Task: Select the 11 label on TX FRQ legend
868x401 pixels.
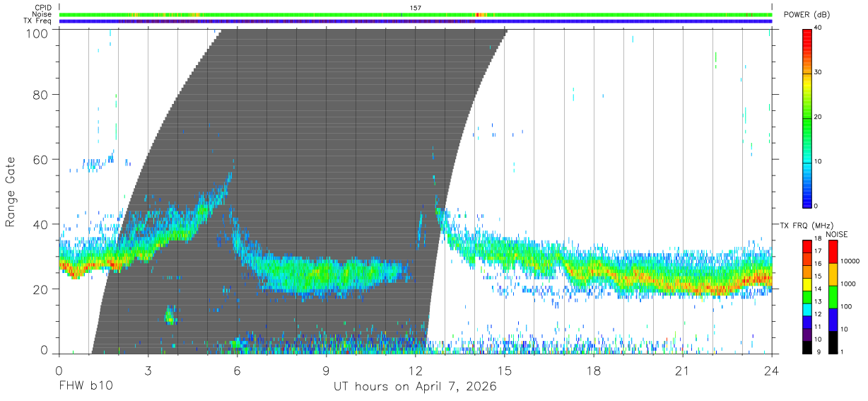Action: point(817,327)
